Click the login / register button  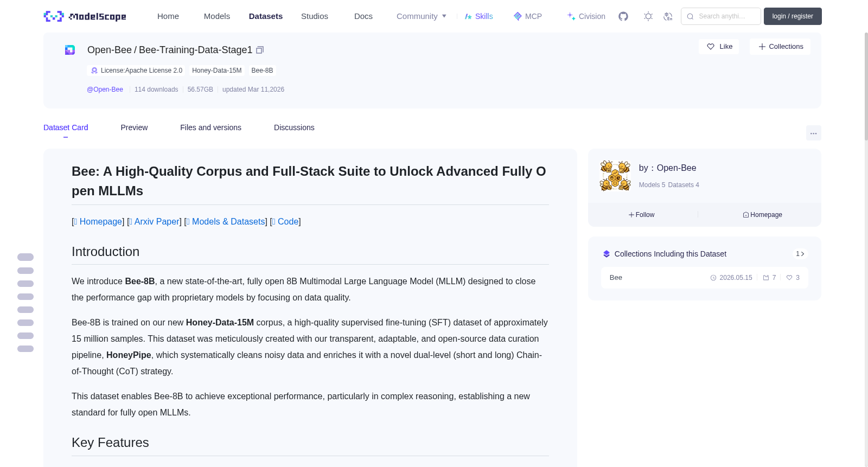click(793, 16)
